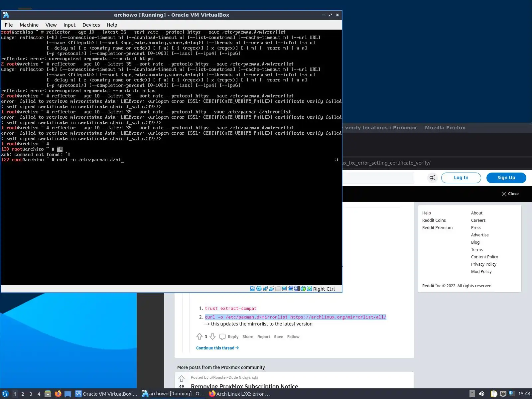The image size is (532, 399).
Task: Open the clipboard manager tray icon
Action: pos(494,394)
